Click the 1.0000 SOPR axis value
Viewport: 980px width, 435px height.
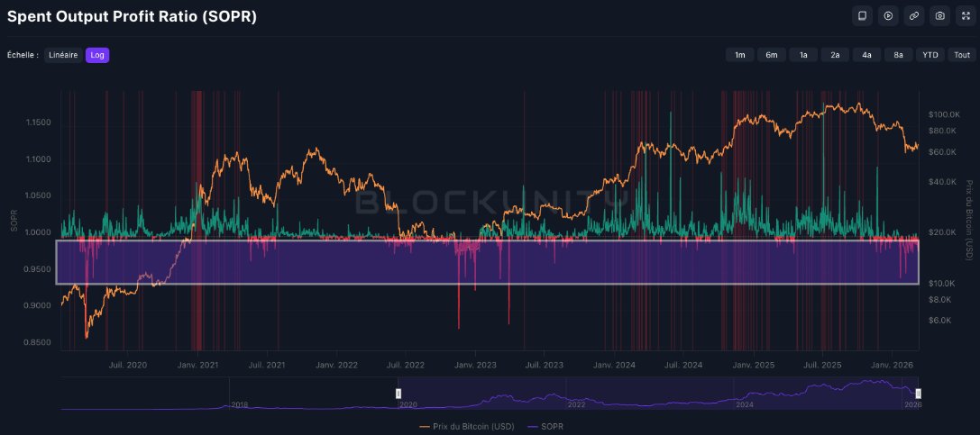[40, 232]
